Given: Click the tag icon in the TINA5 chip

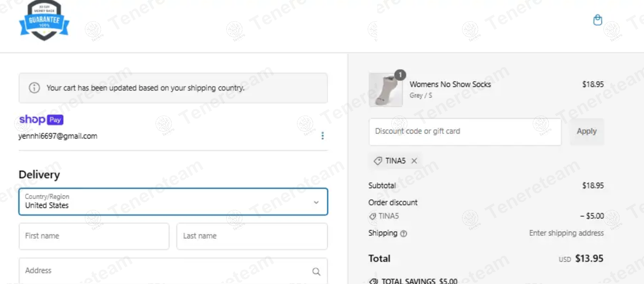Looking at the screenshot, I should [378, 161].
